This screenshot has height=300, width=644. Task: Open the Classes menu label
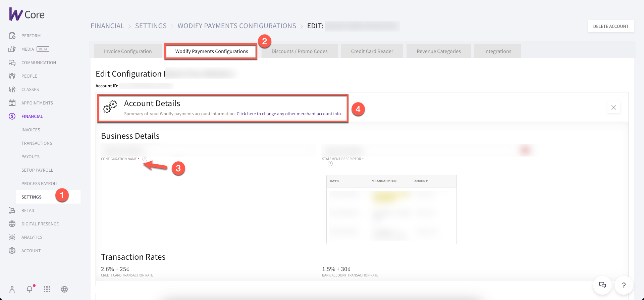[30, 89]
